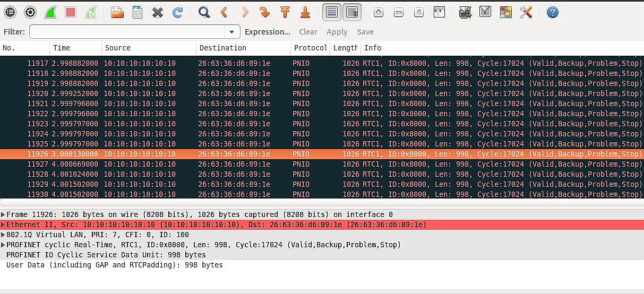The image size is (644, 294).
Task: Start a new capture with shark fin icon
Action: coord(50,12)
